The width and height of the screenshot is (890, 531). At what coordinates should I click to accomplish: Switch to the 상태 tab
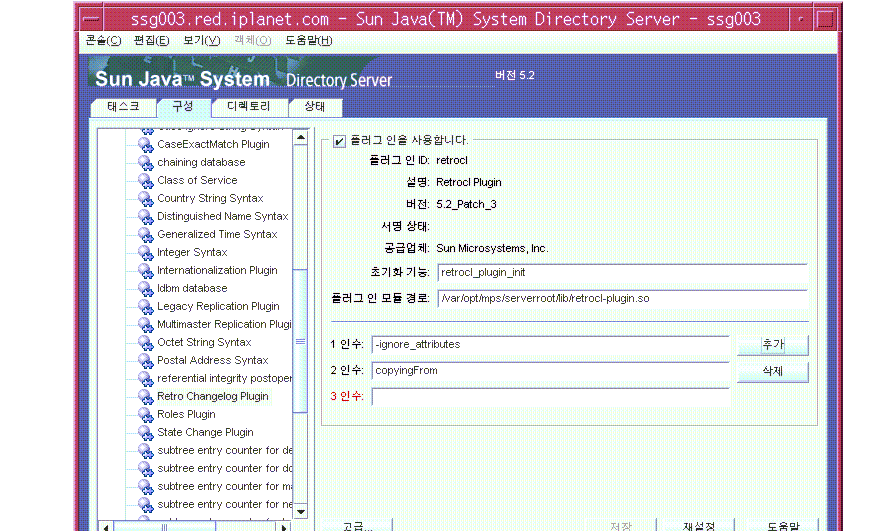(x=314, y=107)
